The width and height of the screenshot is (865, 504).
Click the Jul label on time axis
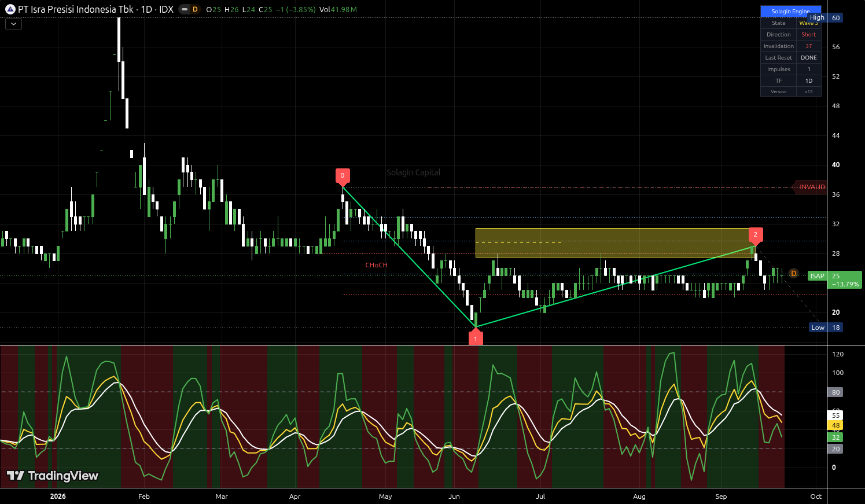pos(540,496)
